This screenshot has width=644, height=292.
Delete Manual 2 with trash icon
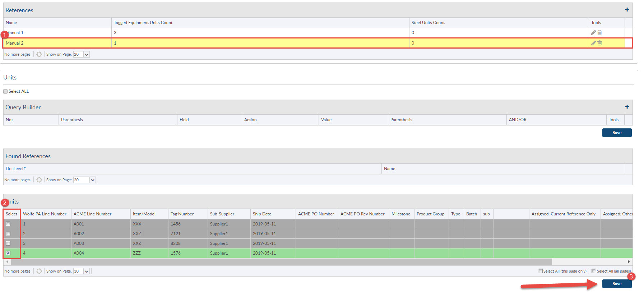(x=599, y=43)
